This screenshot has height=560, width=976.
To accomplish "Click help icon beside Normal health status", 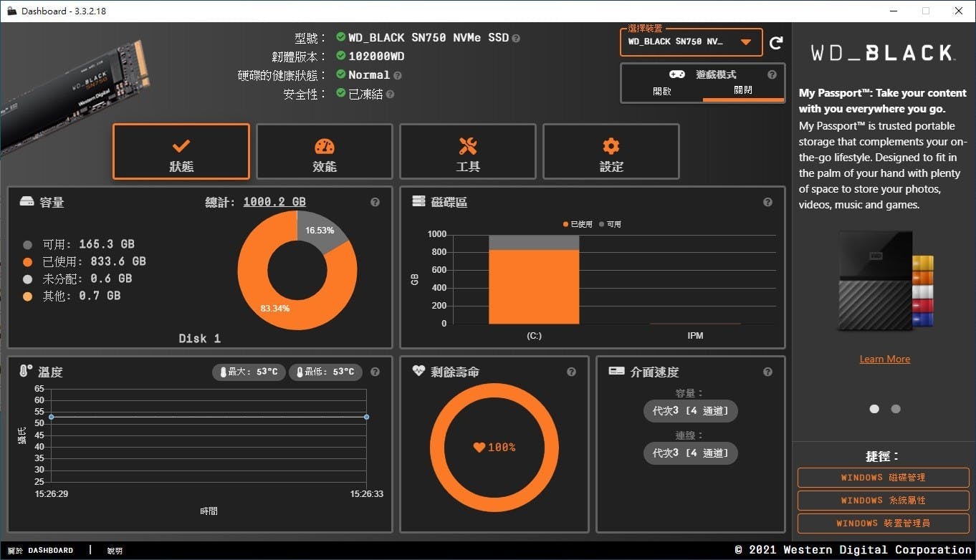I will click(398, 75).
